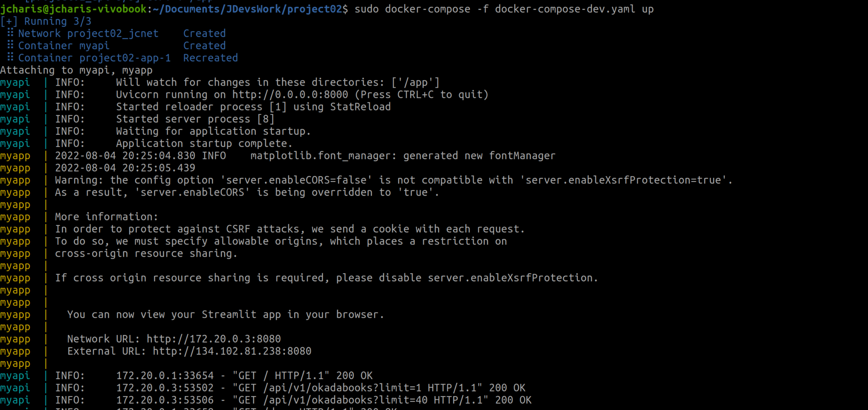Click the 'Application startup complete.' message
Screen dimensions: 868x410
pyautogui.click(x=204, y=144)
